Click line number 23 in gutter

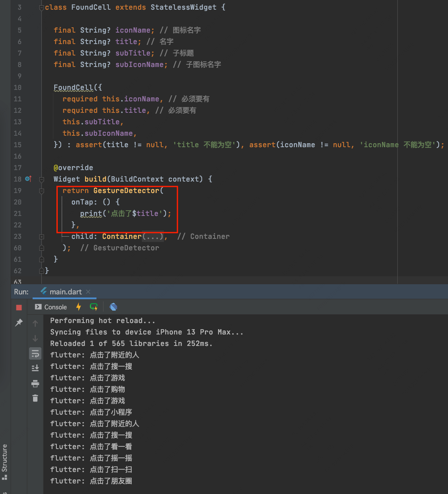(18, 236)
